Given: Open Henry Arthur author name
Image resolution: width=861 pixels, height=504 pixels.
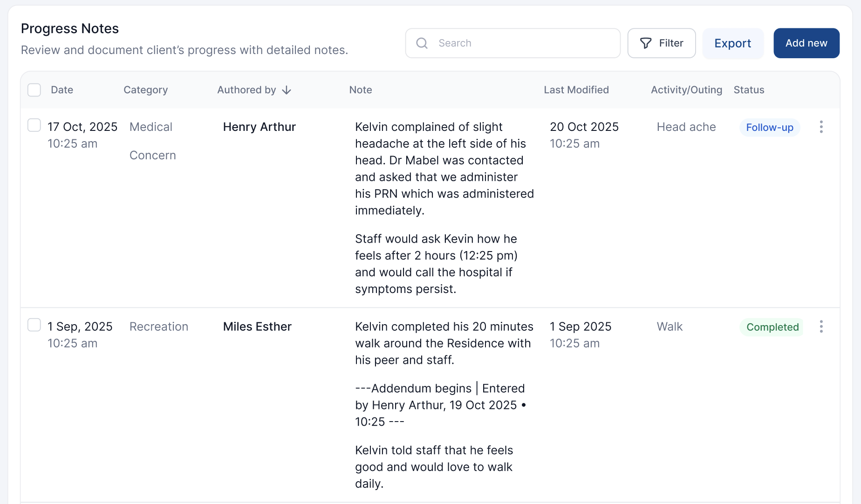Looking at the screenshot, I should pos(260,127).
